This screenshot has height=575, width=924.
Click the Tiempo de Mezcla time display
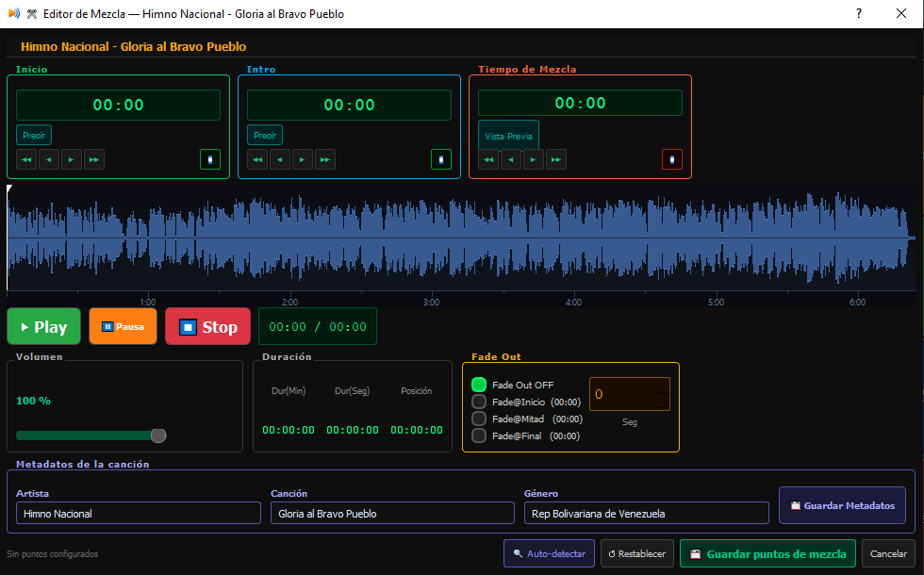581,103
